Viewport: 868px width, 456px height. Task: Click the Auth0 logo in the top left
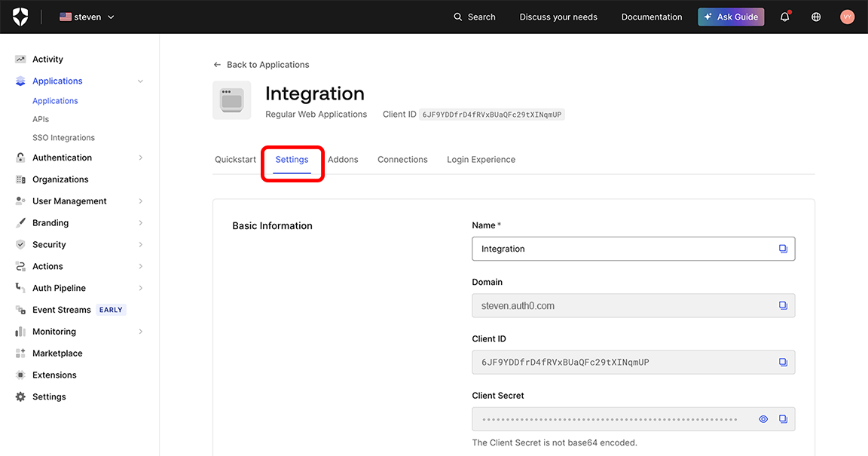click(20, 17)
